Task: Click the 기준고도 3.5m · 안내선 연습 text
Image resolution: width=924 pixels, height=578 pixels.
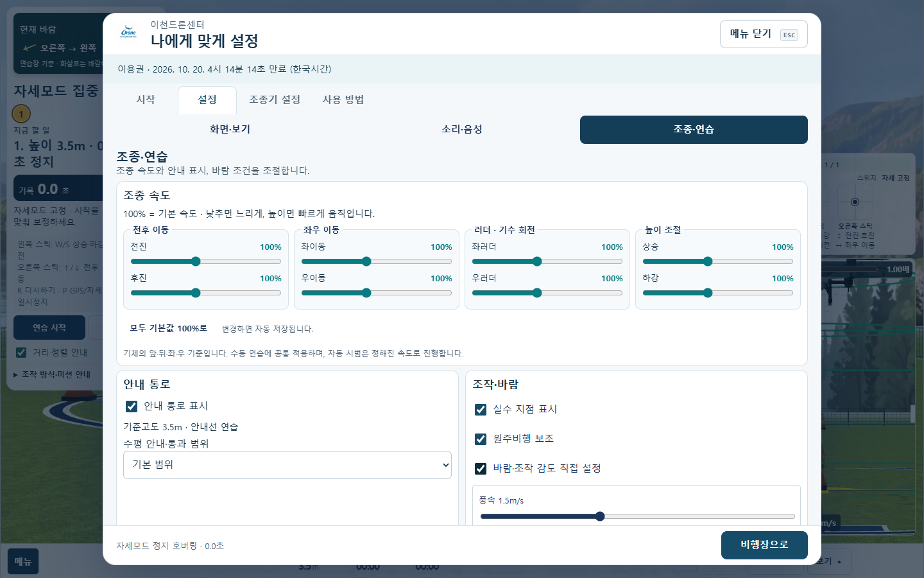Action: 181,426
